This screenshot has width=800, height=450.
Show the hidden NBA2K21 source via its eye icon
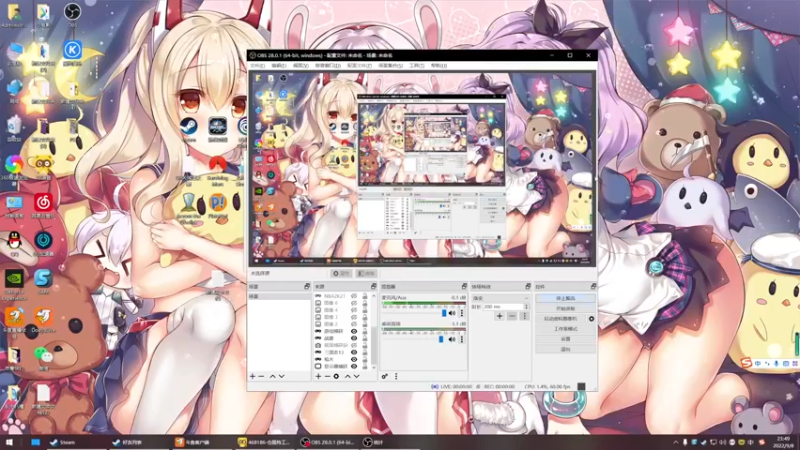[354, 296]
